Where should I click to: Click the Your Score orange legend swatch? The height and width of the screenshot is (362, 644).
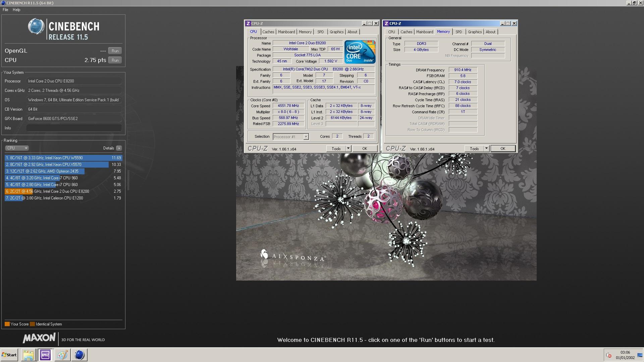pos(7,324)
